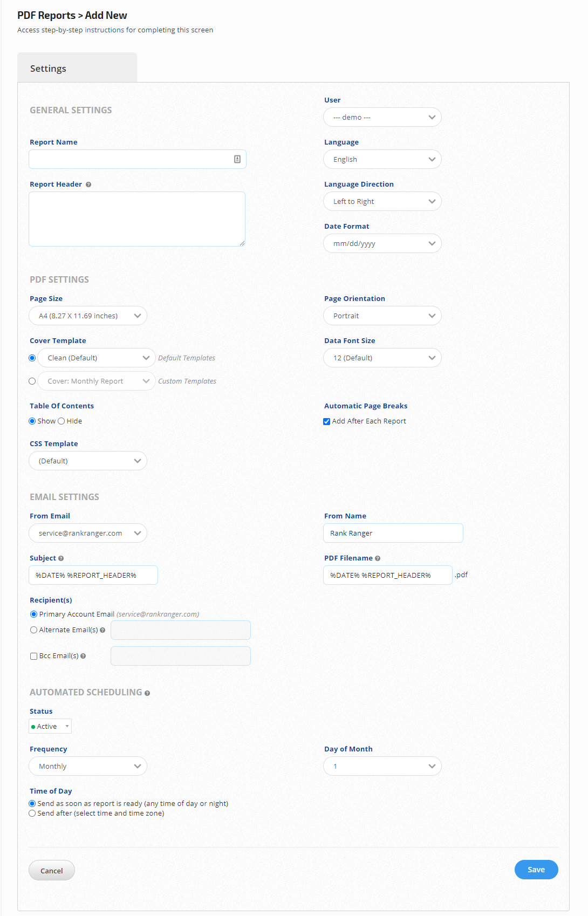Enable the Bcc Email(s) checkbox
Screen dimensions: 588x916
[33, 656]
